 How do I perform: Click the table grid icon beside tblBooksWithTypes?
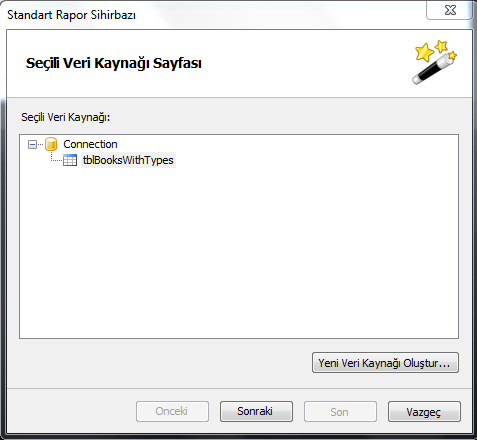(70, 160)
